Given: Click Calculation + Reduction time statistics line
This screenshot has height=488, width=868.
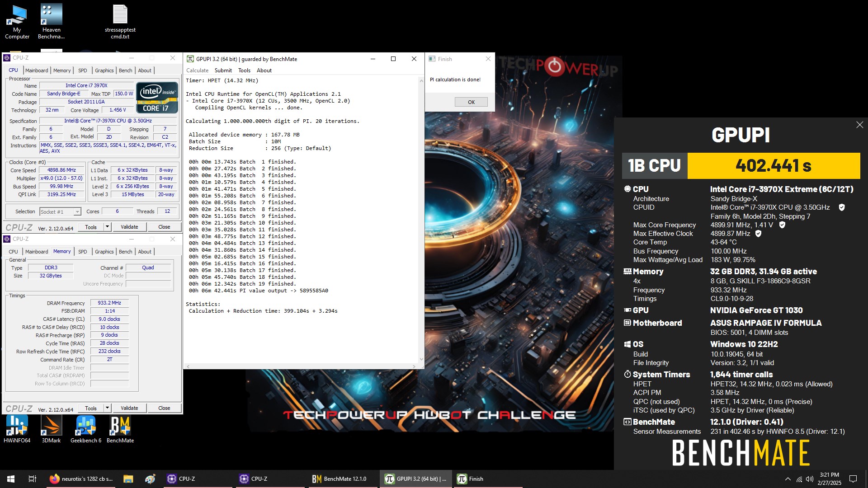Looking at the screenshot, I should [263, 311].
